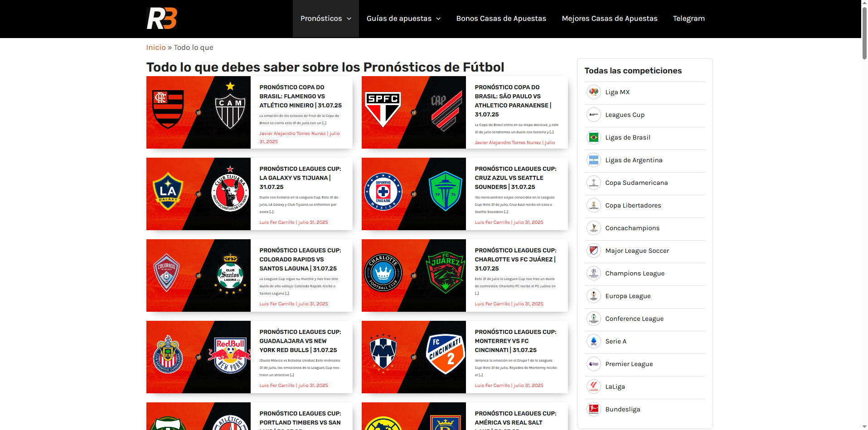Click the Argentina flag icon
The height and width of the screenshot is (430, 868).
(x=594, y=160)
